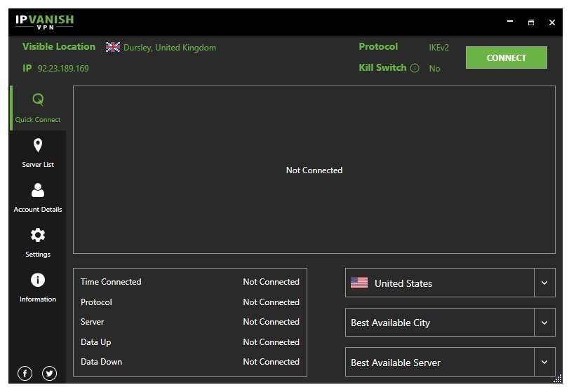Click the green CONNECT button
This screenshot has width=569, height=392.
[x=507, y=58]
